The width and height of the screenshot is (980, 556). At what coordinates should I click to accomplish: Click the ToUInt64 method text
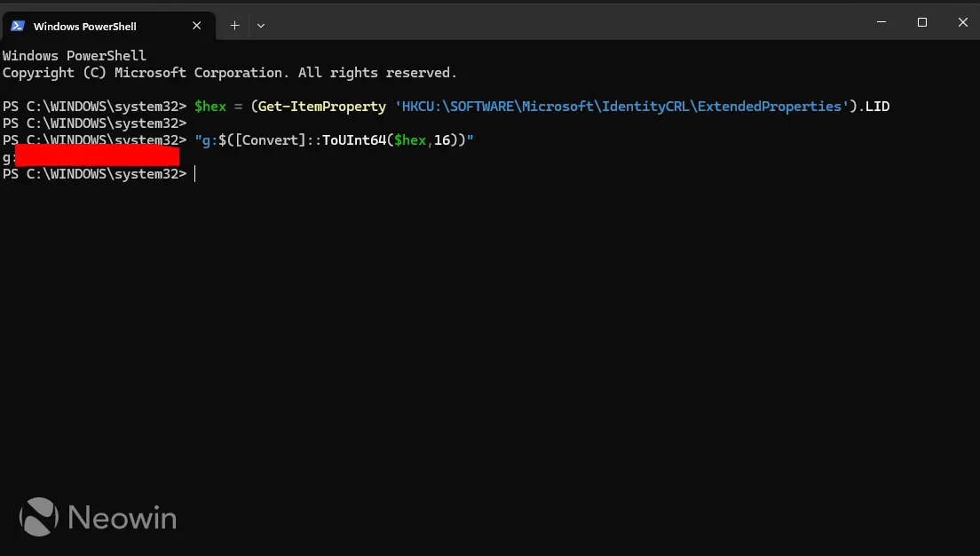tap(354, 140)
